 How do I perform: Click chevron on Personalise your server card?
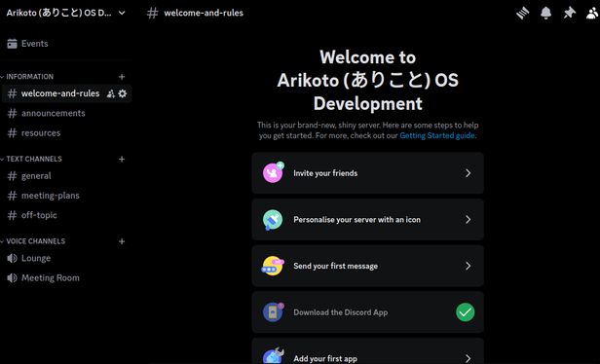pos(468,220)
